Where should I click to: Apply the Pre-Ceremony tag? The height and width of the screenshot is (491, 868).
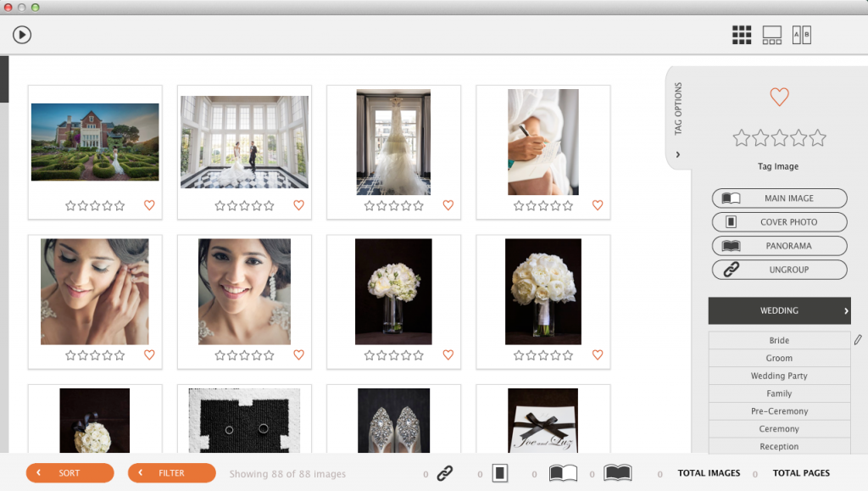pos(780,411)
